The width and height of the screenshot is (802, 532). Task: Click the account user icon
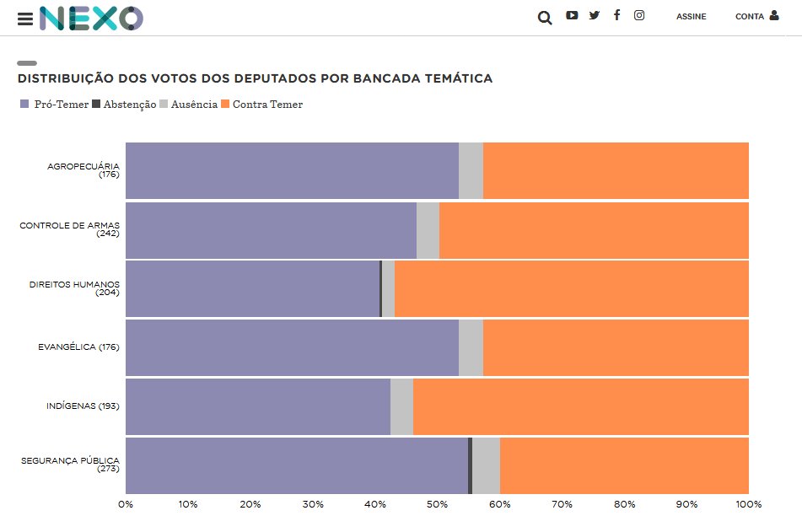click(774, 15)
